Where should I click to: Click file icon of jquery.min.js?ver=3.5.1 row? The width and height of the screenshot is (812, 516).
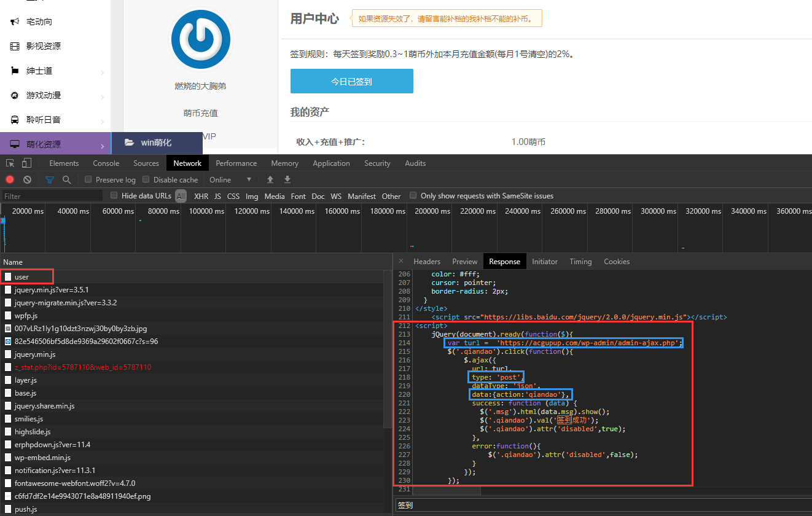click(8, 289)
